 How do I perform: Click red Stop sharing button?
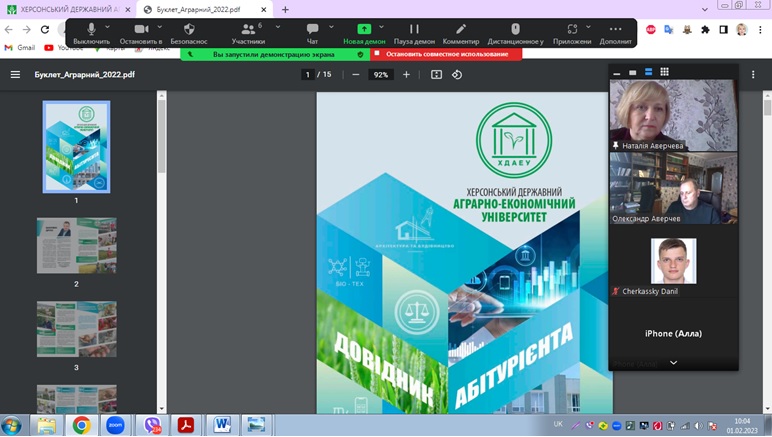coord(446,54)
